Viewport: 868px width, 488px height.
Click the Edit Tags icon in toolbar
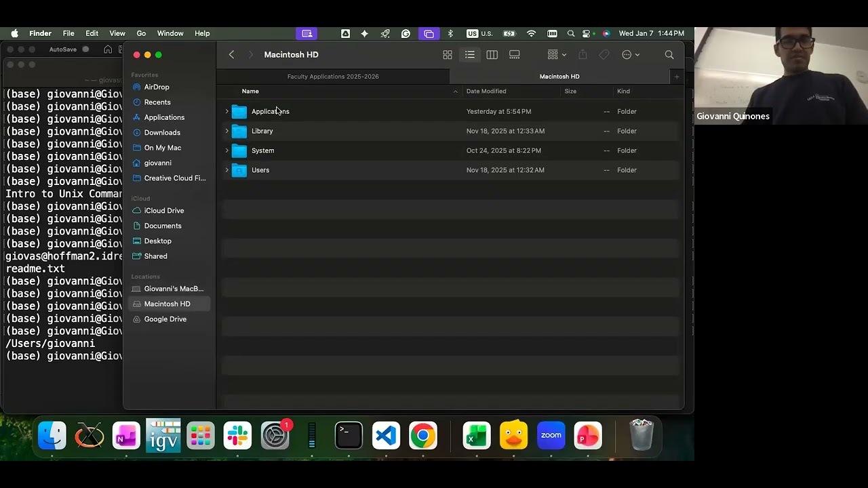click(x=604, y=55)
